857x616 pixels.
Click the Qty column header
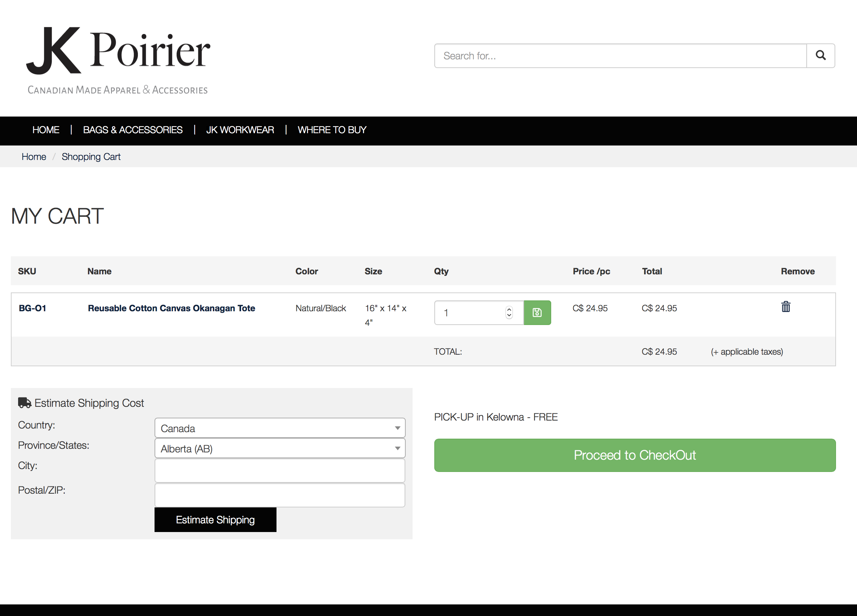441,271
